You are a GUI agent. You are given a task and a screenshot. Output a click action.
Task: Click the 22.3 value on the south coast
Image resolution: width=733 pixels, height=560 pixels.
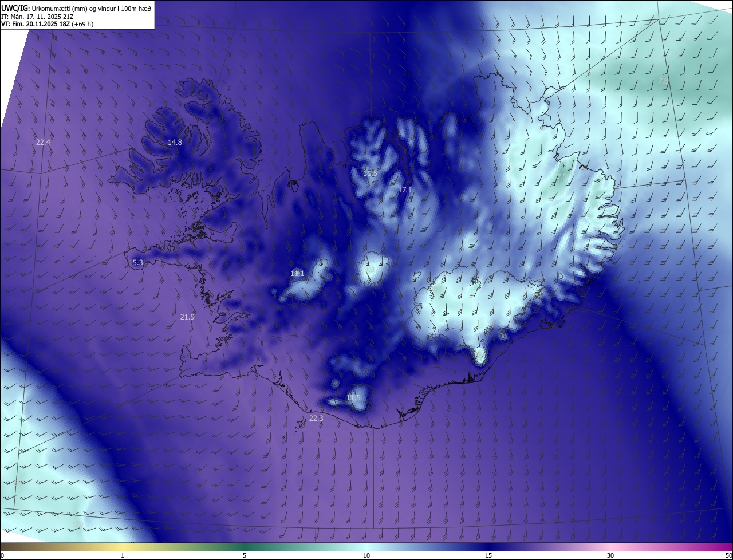[316, 419]
